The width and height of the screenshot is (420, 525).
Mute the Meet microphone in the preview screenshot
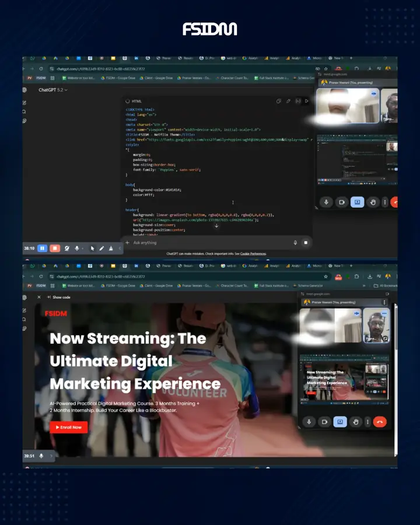309,422
